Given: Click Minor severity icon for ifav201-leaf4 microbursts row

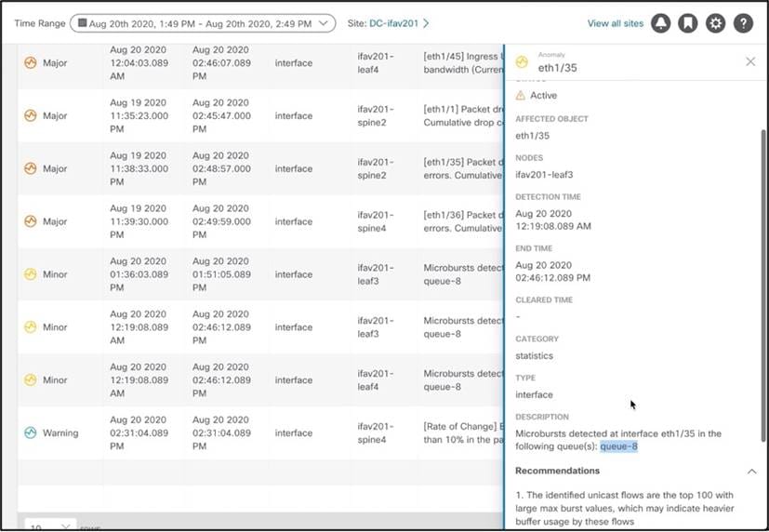Looking at the screenshot, I should tap(31, 380).
